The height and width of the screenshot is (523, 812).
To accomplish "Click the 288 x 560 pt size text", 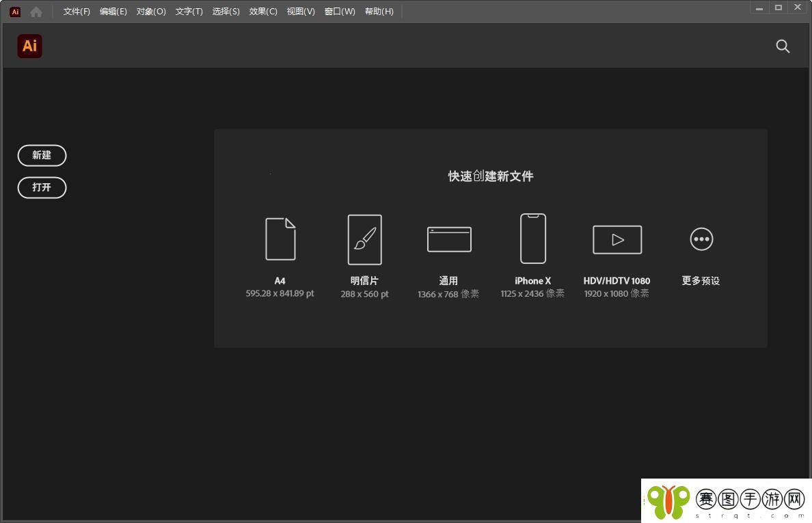I will [364, 294].
